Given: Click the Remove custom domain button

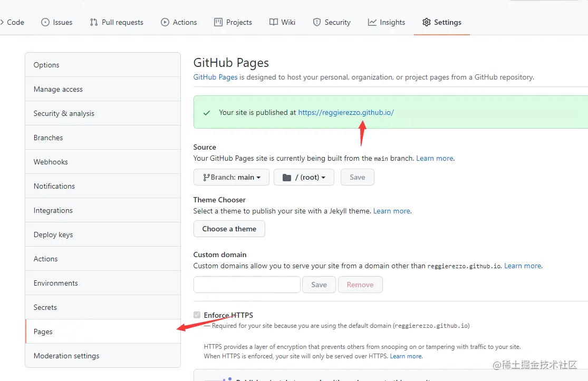Looking at the screenshot, I should [360, 285].
